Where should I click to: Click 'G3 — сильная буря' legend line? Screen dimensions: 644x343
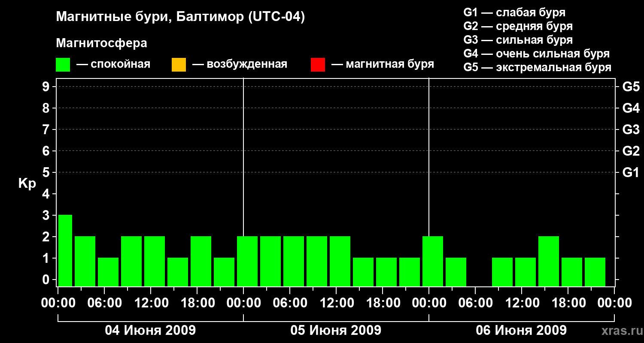tap(518, 40)
